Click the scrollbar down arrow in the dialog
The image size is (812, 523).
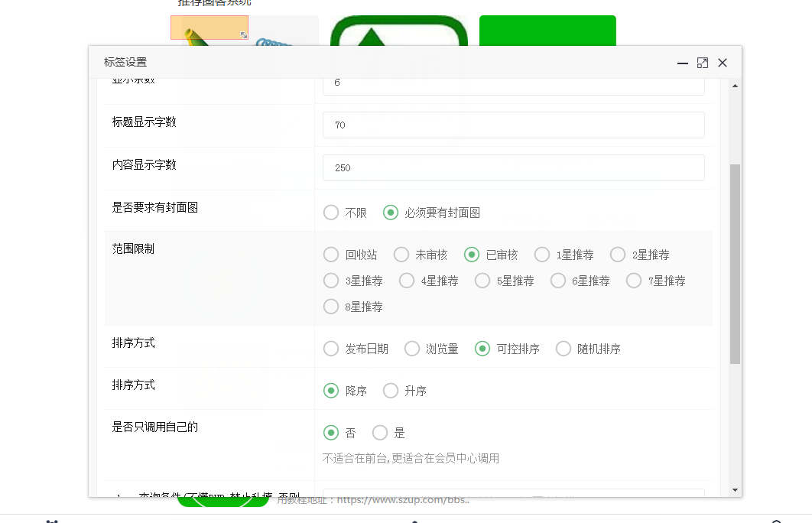point(735,489)
